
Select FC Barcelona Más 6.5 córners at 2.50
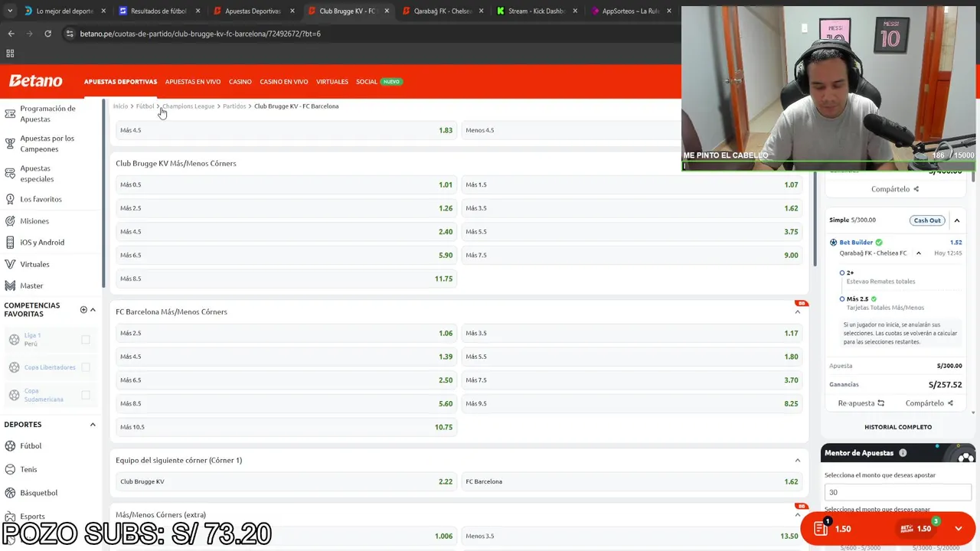pos(286,380)
